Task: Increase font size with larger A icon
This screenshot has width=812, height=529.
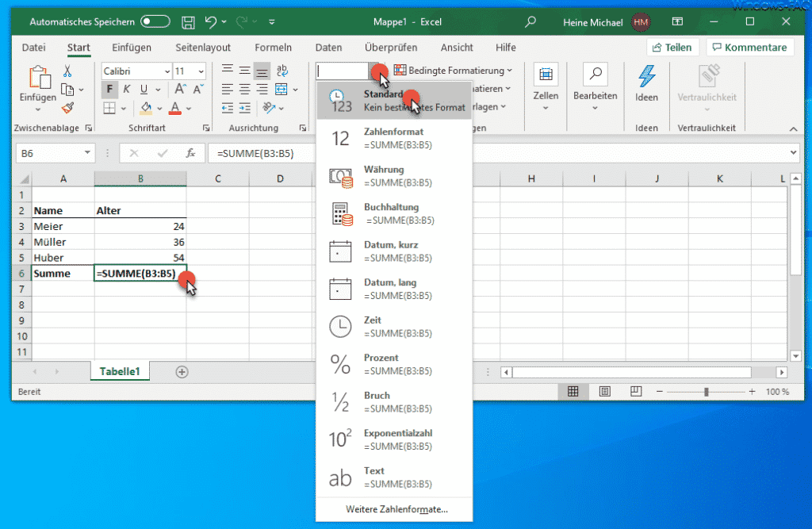Action: point(180,89)
